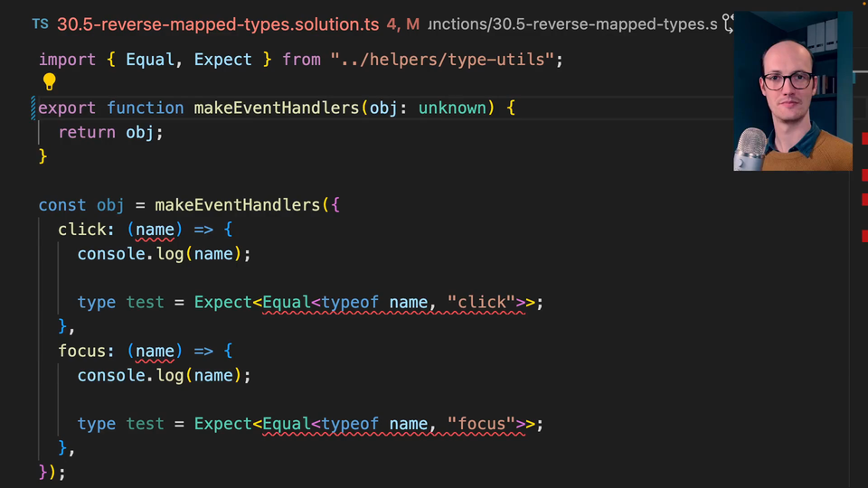Click the underlined name parameter in focus handler
868x488 pixels.
pos(155,352)
